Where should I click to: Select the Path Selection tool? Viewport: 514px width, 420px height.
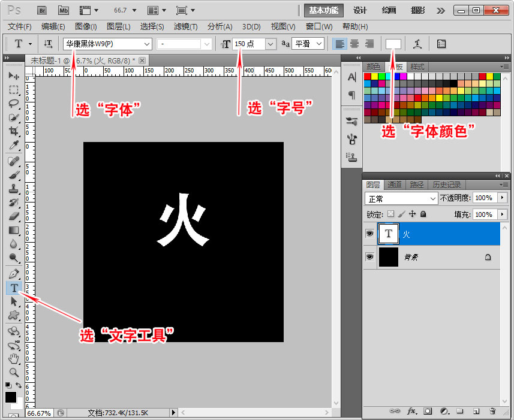13,301
